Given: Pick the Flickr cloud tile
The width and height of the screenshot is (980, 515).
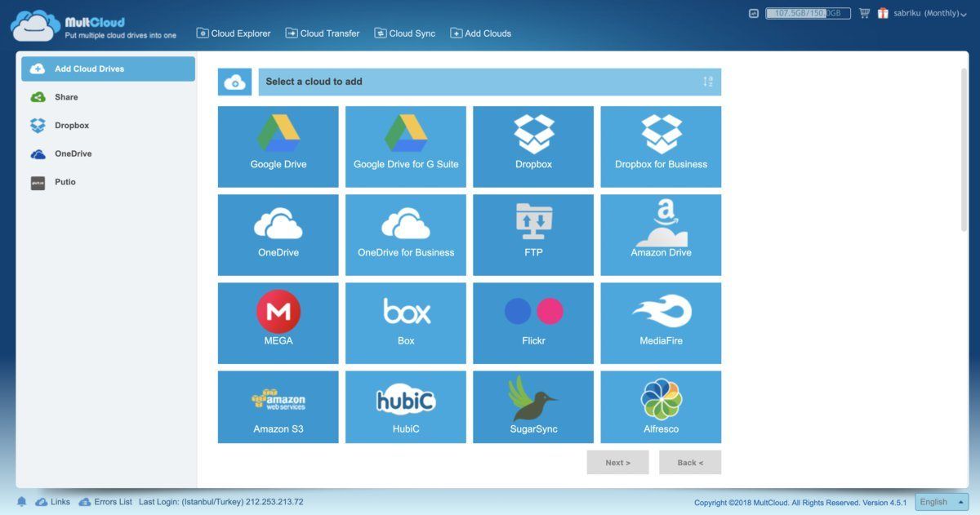Looking at the screenshot, I should pyautogui.click(x=533, y=322).
